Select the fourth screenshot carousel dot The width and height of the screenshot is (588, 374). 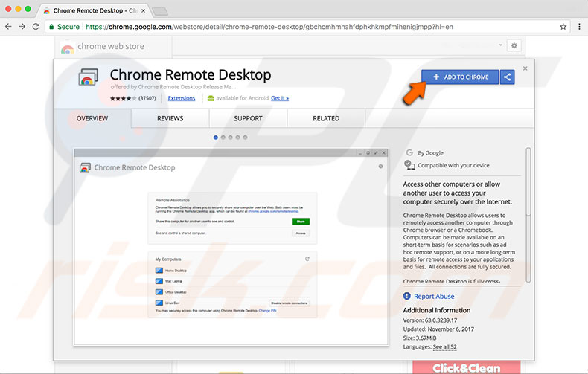pyautogui.click(x=237, y=138)
